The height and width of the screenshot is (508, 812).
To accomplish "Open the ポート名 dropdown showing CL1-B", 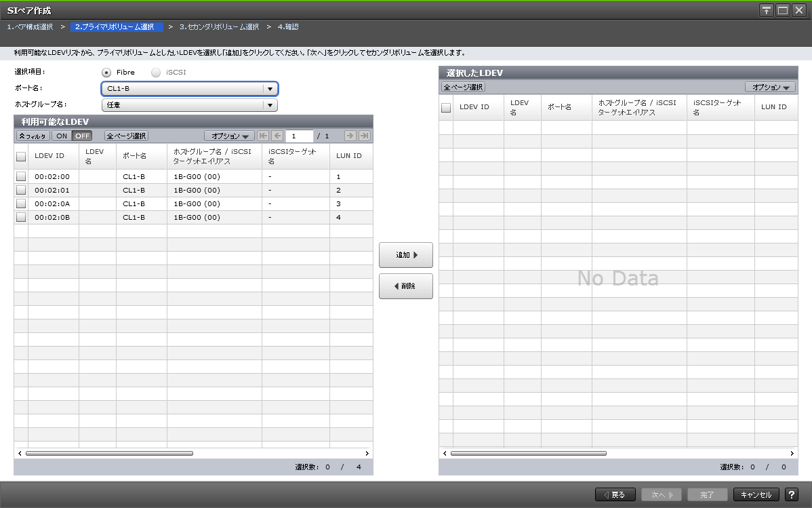I will coord(270,88).
